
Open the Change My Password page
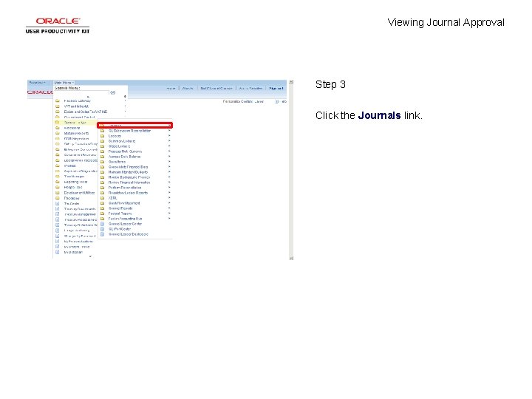point(80,236)
